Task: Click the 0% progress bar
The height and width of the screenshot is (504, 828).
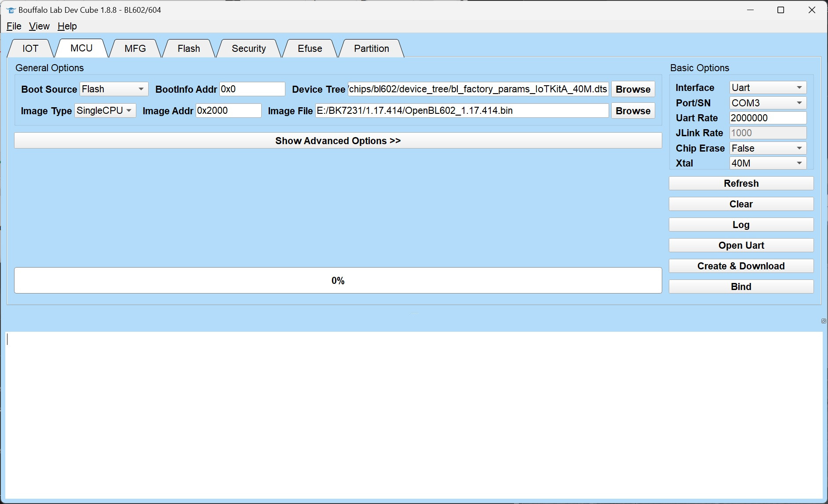Action: pos(338,280)
